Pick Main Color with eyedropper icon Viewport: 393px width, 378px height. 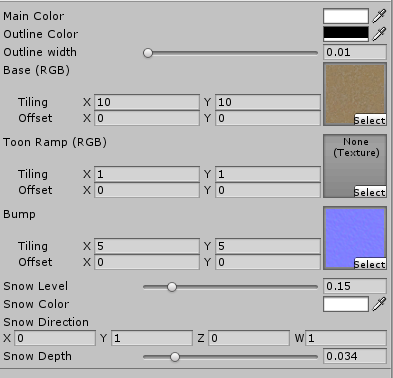[379, 16]
